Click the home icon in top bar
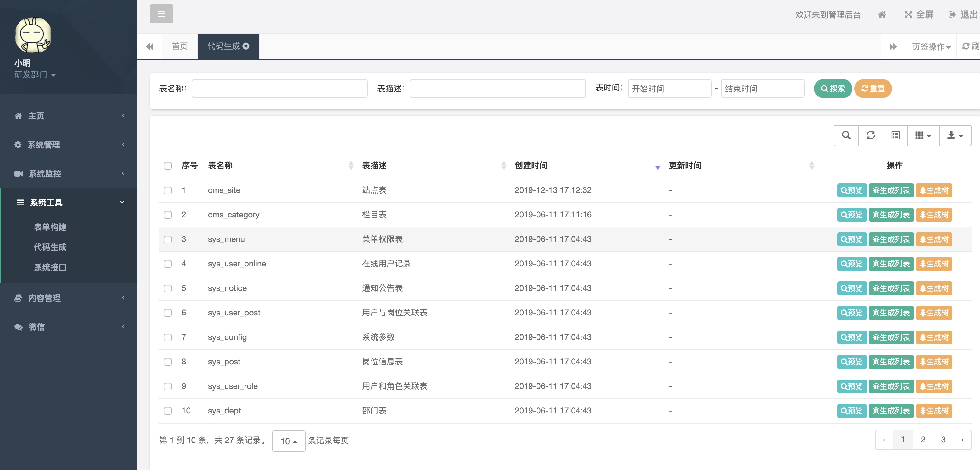980x470 pixels. click(882, 15)
